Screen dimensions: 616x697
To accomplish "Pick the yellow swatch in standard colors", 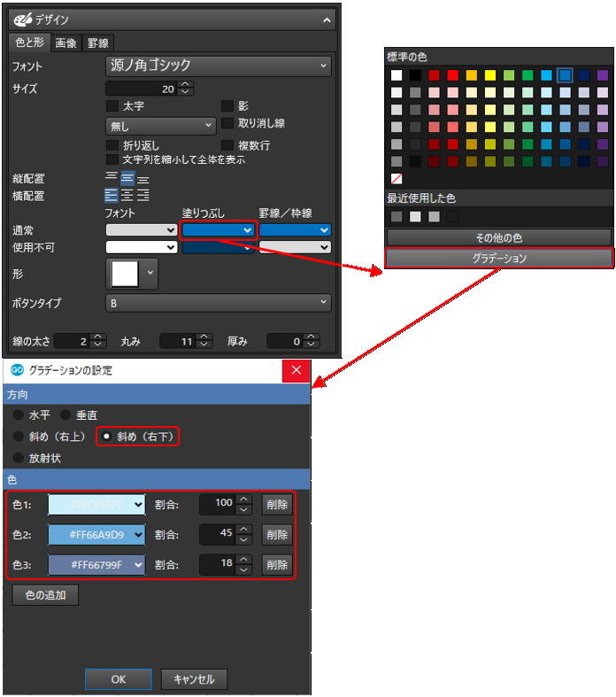I will pos(490,75).
